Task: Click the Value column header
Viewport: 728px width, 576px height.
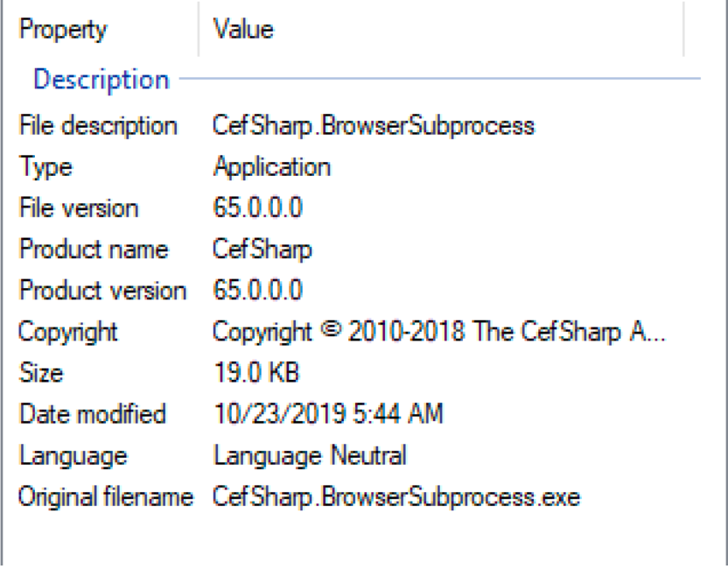Action: pyautogui.click(x=243, y=30)
